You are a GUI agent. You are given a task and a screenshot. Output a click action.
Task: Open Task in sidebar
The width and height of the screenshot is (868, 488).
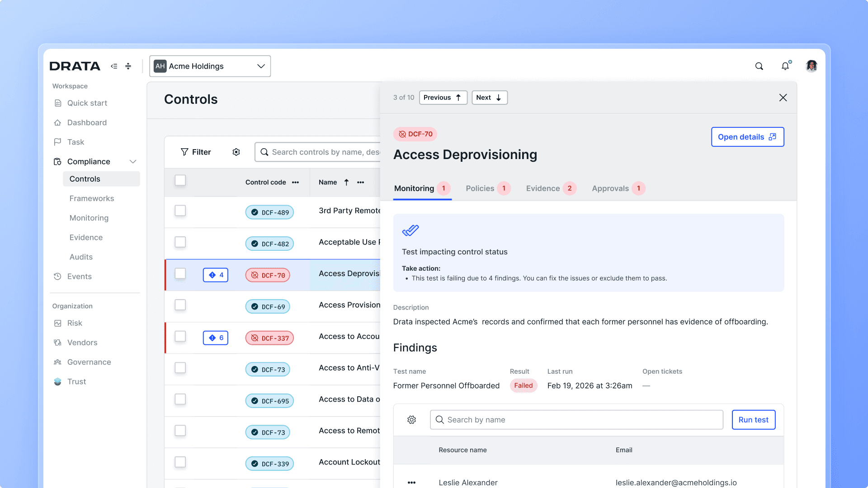pyautogui.click(x=75, y=142)
